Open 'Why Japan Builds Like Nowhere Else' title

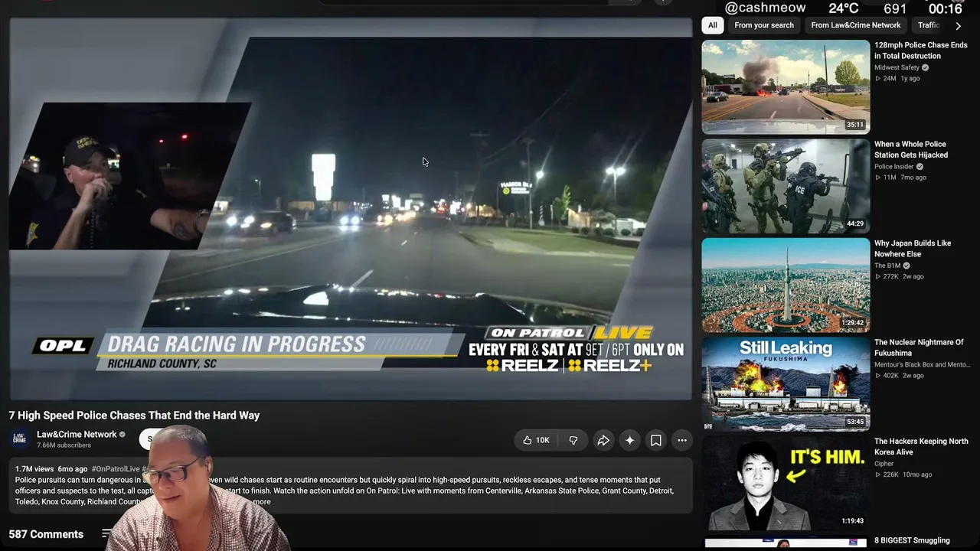[913, 249]
